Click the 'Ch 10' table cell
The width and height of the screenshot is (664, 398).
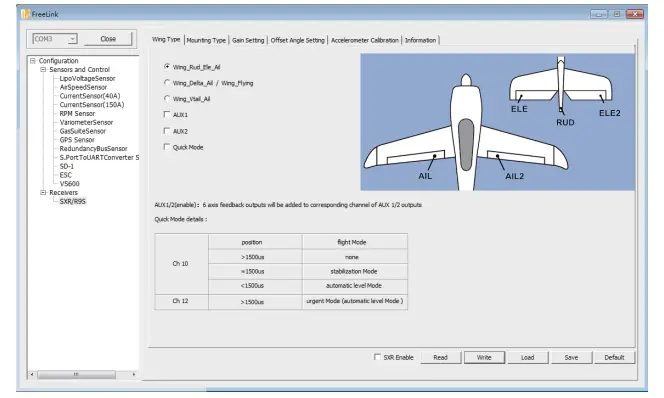[181, 264]
